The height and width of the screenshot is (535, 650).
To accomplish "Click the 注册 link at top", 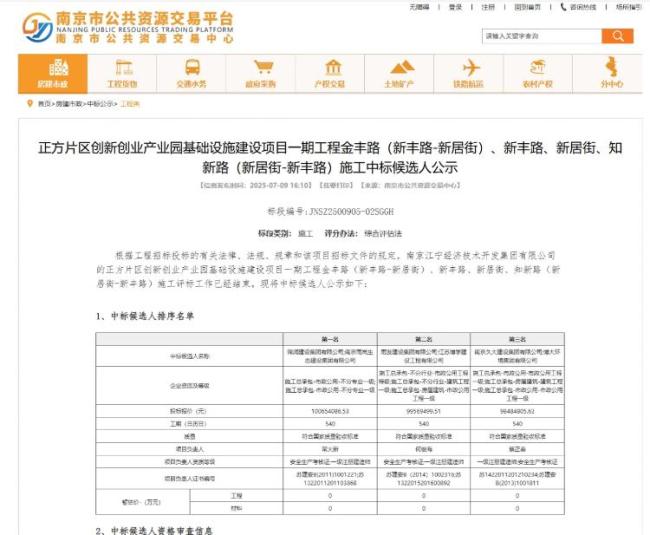I will [487, 7].
